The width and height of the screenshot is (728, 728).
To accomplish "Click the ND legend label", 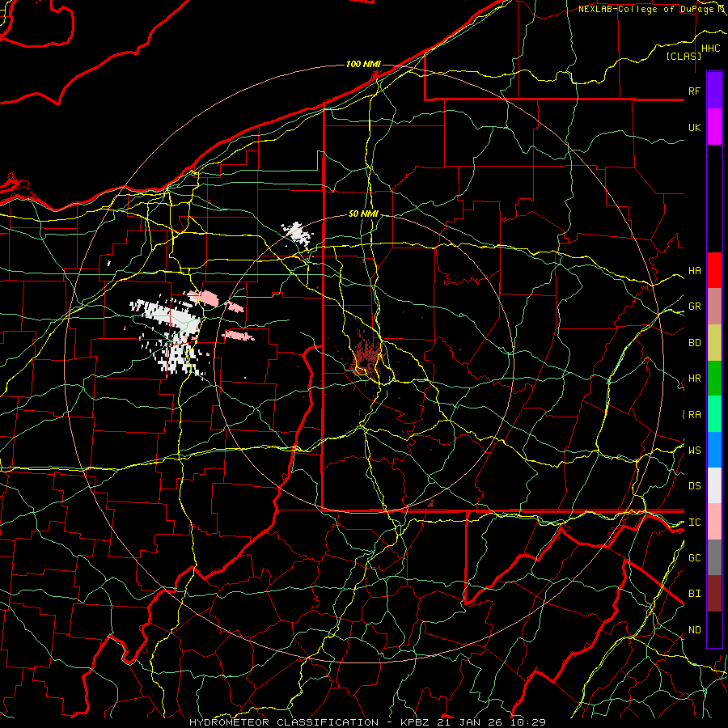I will click(x=694, y=630).
